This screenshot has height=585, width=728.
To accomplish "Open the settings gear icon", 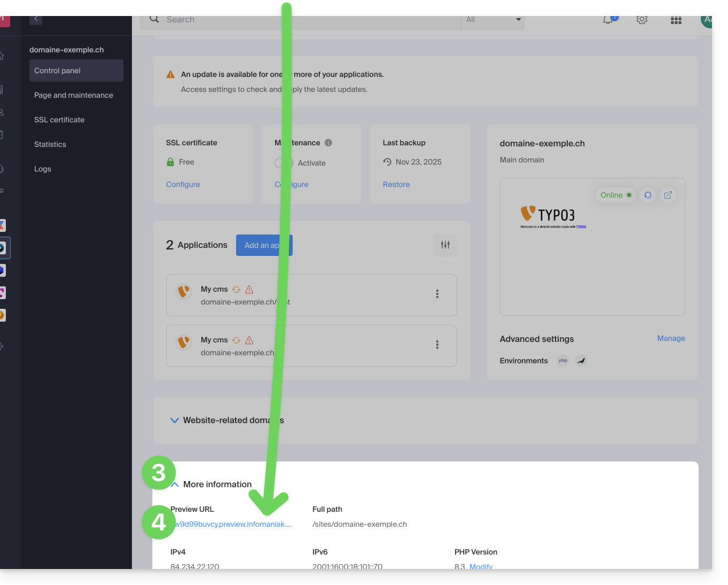I will pos(642,20).
